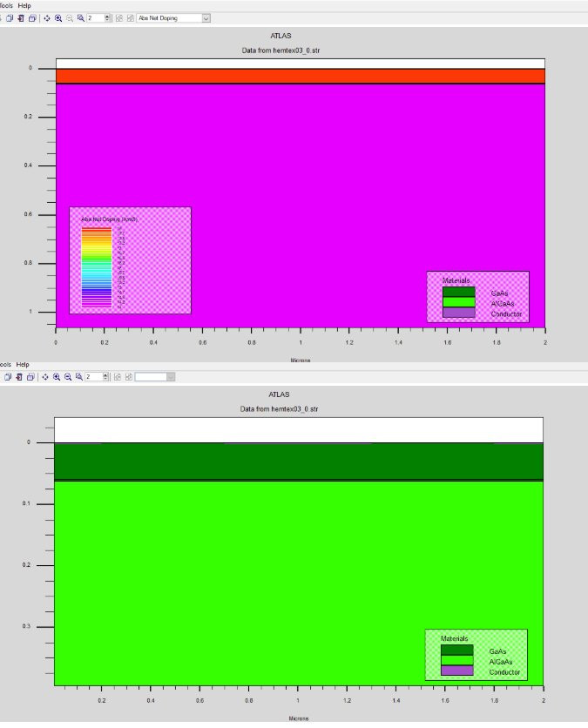Click cascade windows icon in lower materials window toolbar
Image resolution: width=588 pixels, height=728 pixels.
pos(30,377)
